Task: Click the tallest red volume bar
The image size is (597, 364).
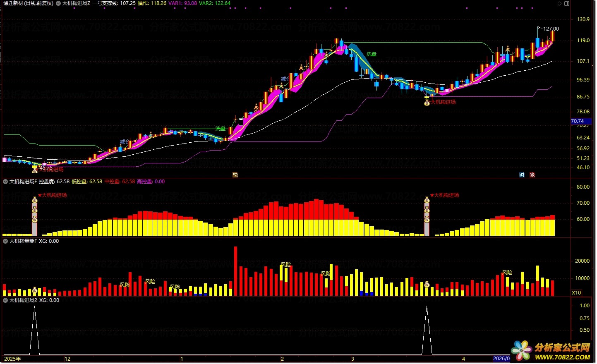Action: pyautogui.click(x=236, y=271)
